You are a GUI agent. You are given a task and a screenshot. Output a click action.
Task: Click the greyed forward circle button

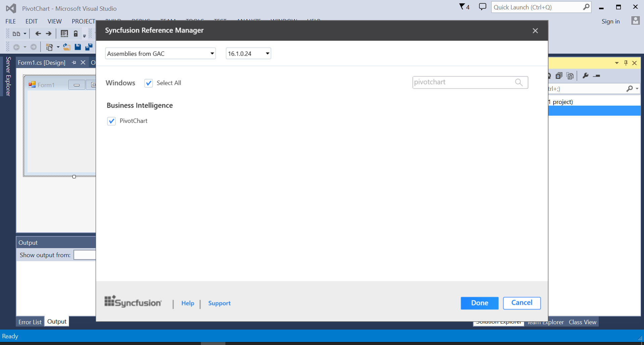click(33, 47)
